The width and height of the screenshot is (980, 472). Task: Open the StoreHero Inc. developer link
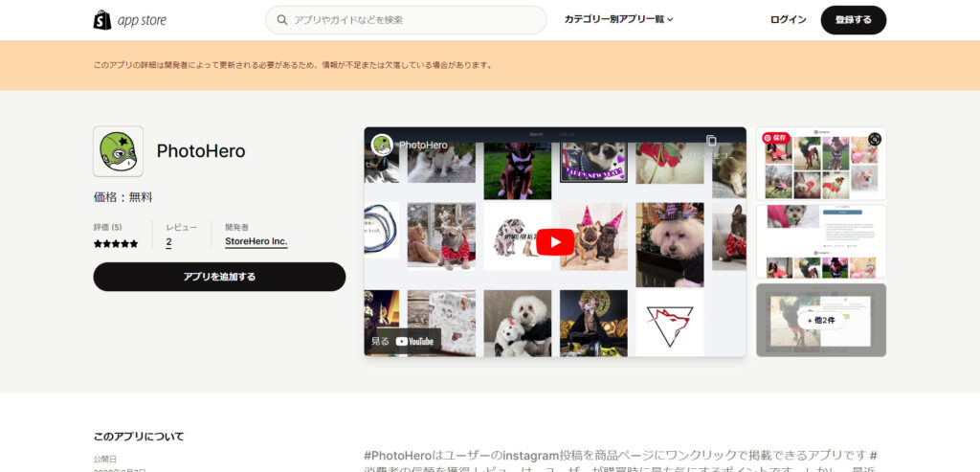coord(256,242)
